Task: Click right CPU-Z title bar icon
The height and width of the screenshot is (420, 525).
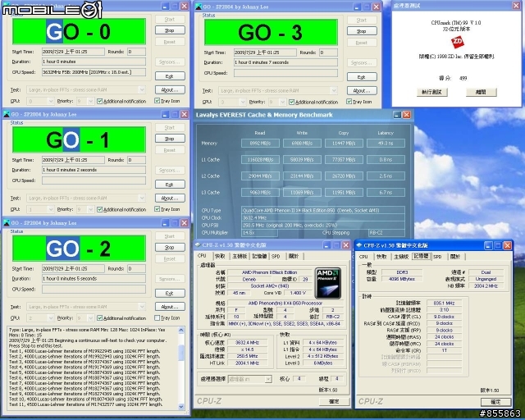Action: [x=359, y=245]
